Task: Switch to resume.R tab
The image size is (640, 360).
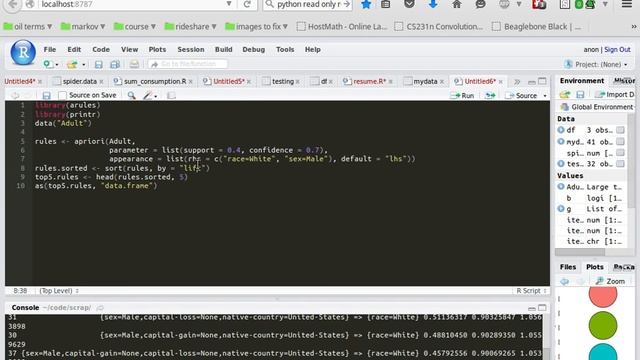Action: tap(369, 82)
